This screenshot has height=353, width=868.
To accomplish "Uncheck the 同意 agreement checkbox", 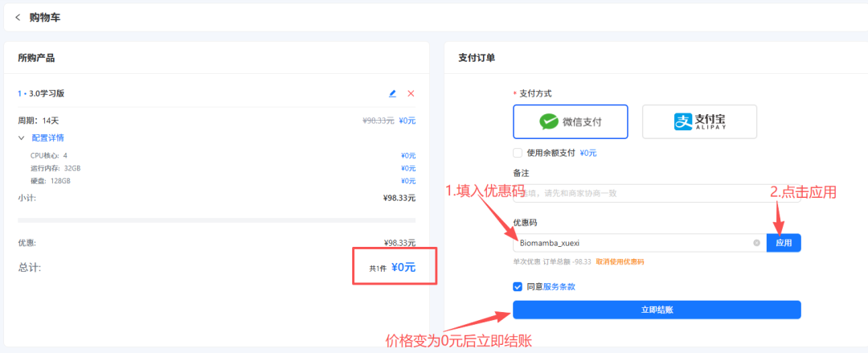I will [518, 286].
